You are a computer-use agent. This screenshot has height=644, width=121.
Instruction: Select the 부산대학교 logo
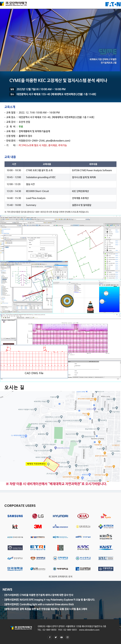coord(83,558)
